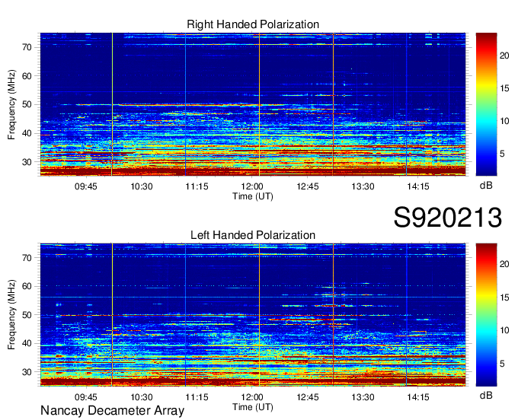Click the left-handed polarization color bar
Image resolution: width=518 pixels, height=420 pixels.
click(x=486, y=315)
